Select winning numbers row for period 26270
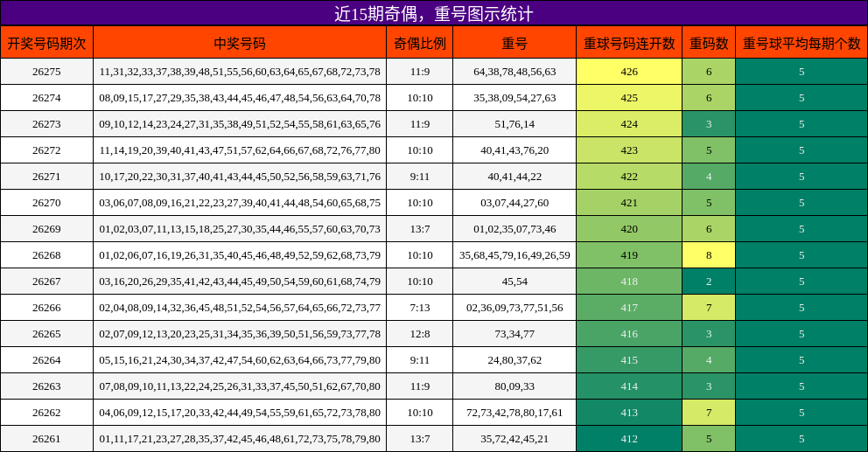Viewport: 868px width, 452px height. click(x=240, y=203)
